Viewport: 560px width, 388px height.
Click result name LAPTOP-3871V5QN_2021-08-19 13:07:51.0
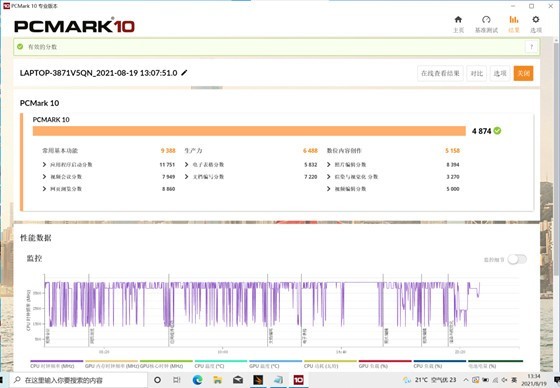pos(99,73)
